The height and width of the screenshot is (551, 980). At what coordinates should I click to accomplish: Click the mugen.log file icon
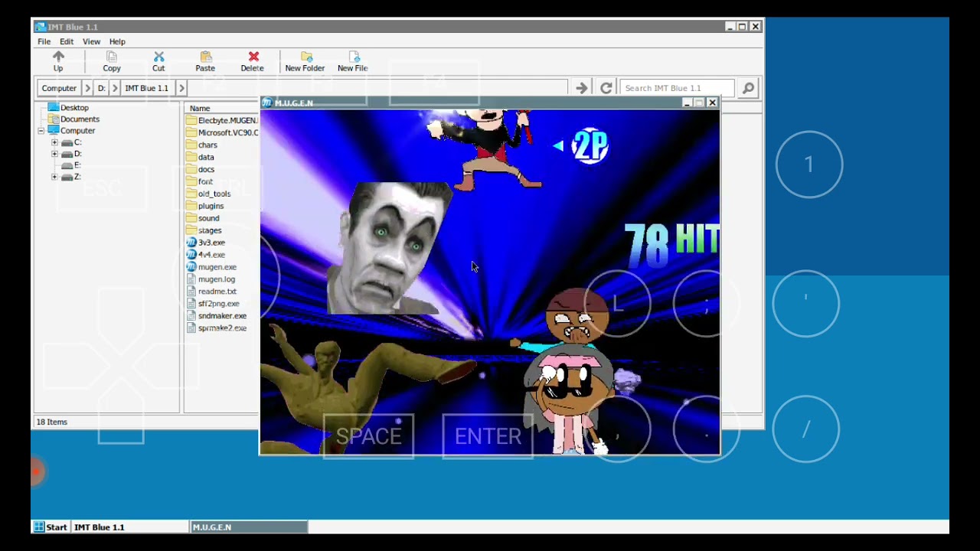[x=191, y=279]
